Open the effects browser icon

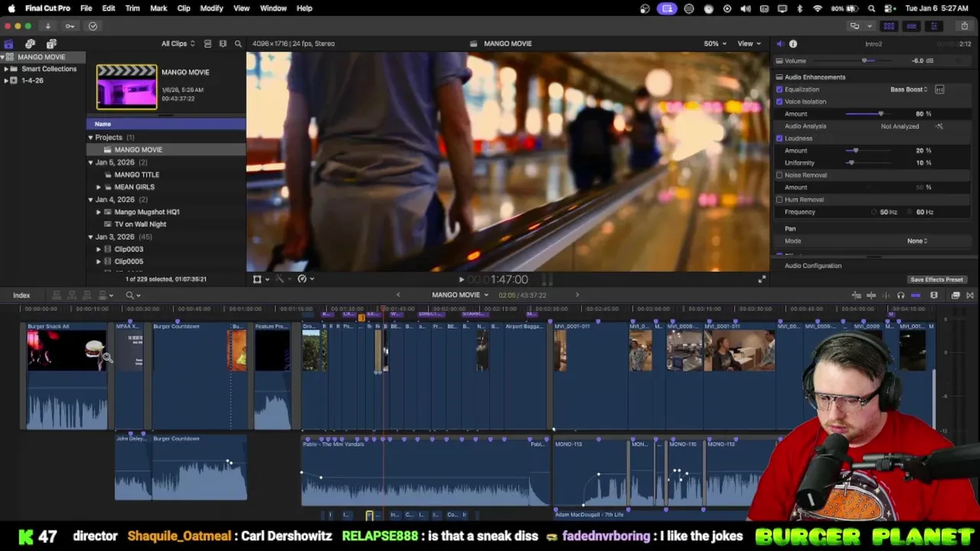[x=955, y=295]
